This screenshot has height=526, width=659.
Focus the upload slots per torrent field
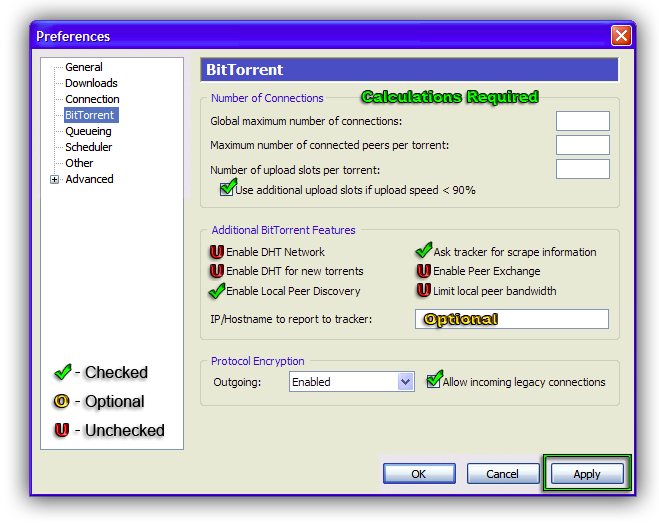583,169
